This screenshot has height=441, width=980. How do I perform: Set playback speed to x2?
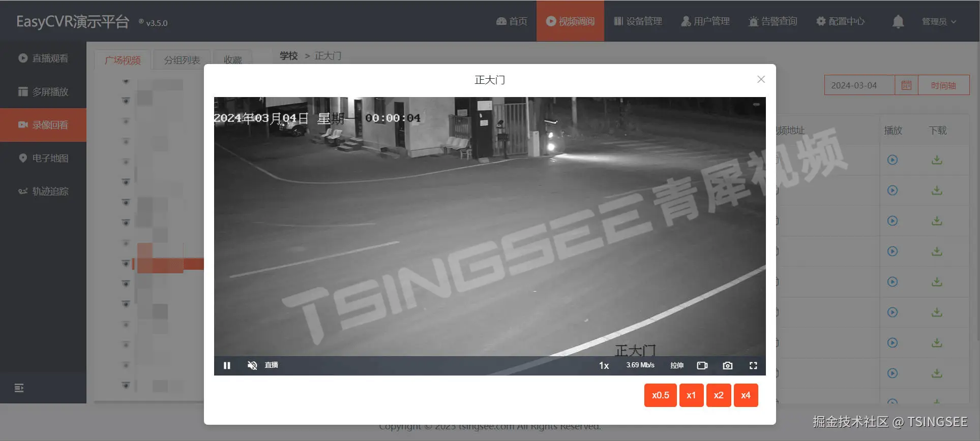pyautogui.click(x=719, y=395)
